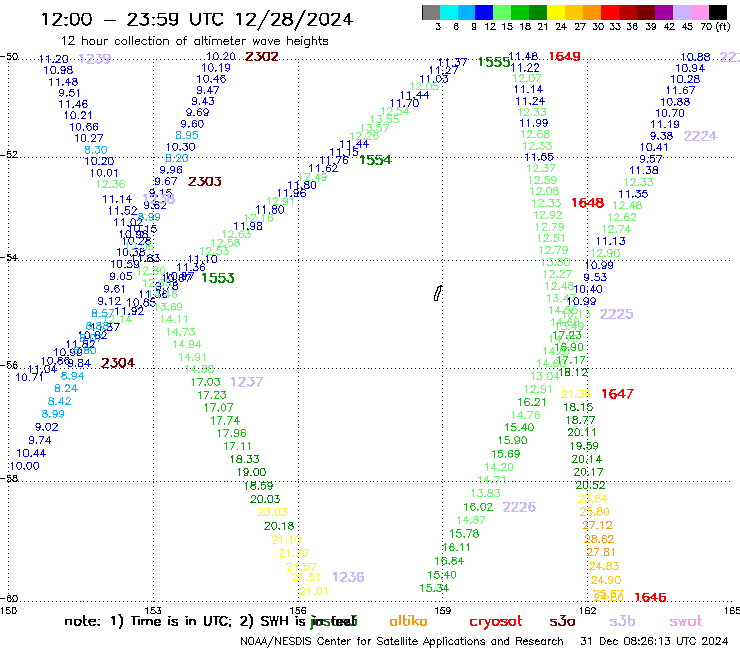Click the footer timestamp '31 Dec 08:26:13 UTC 2024'

pos(654,641)
